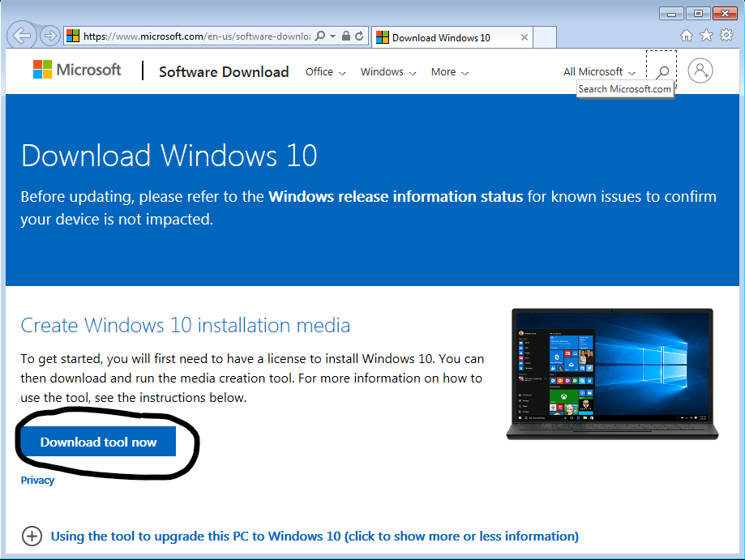Viewport: 745px width, 560px height.
Task: Click the Search Microsoft.com magnifier icon
Action: pos(662,71)
